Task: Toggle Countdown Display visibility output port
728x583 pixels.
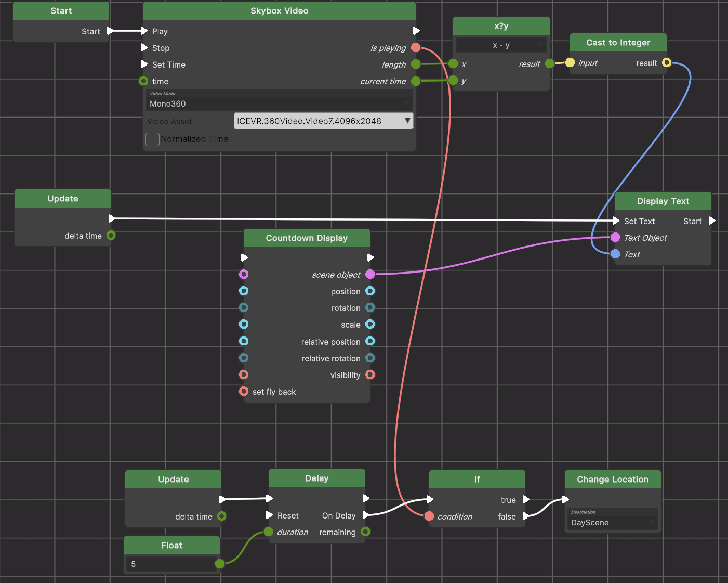Action: click(x=370, y=375)
